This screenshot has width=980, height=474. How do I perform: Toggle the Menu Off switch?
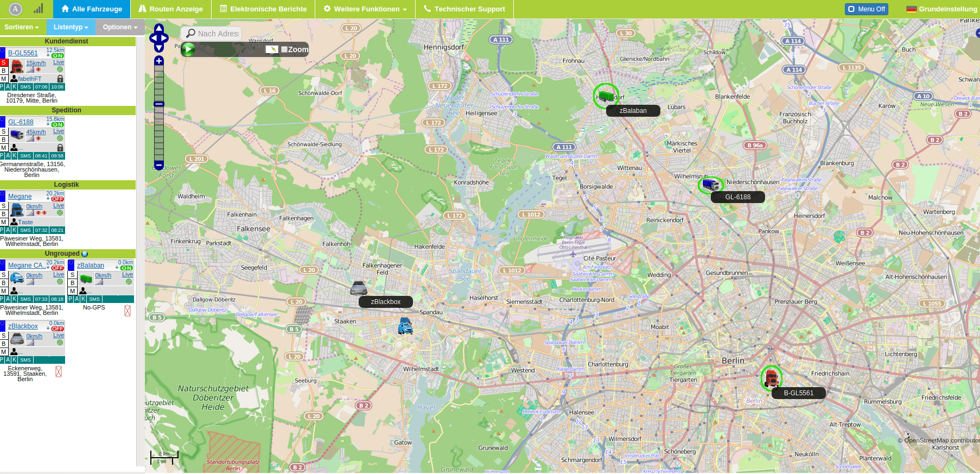tap(867, 9)
